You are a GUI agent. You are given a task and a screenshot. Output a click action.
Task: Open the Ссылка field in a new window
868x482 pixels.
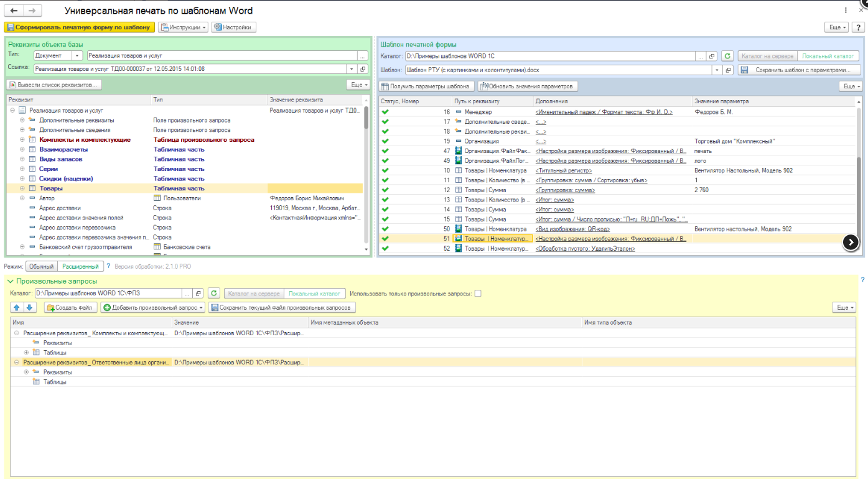(x=364, y=69)
